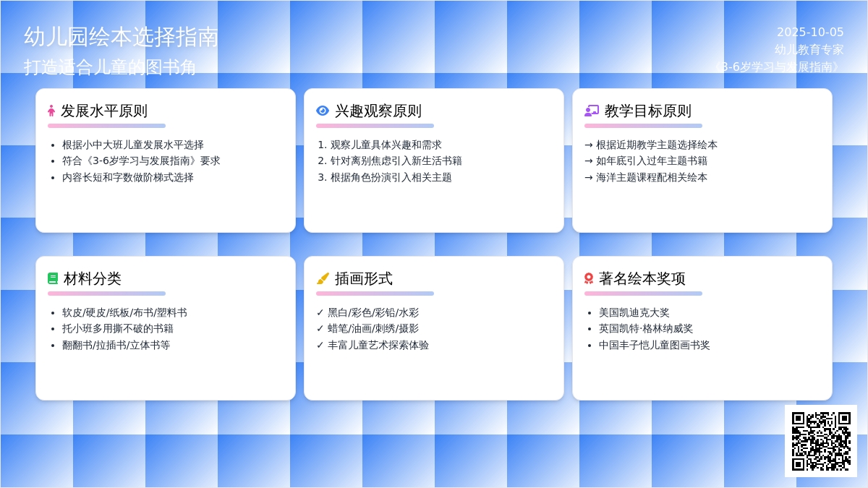
Task: Click the gradient underline beneath 材料分类
Action: pos(106,294)
